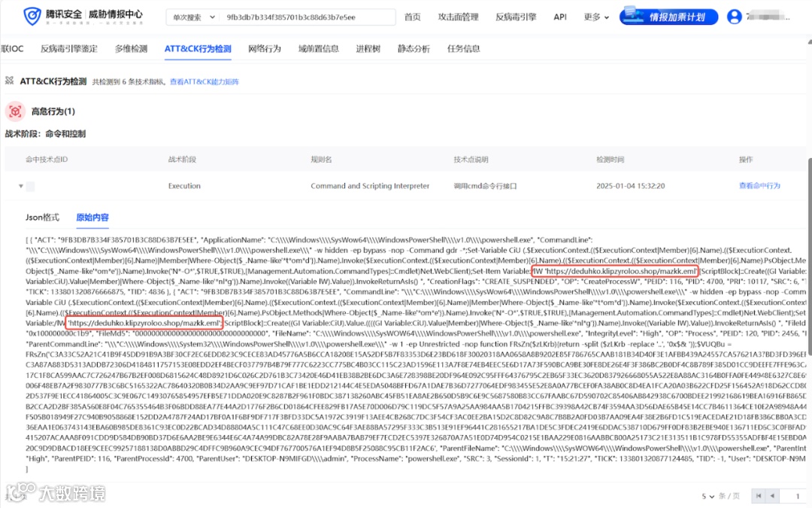Image resolution: width=812 pixels, height=508 pixels.
Task: Open the user avatar account icon
Action: tap(734, 17)
